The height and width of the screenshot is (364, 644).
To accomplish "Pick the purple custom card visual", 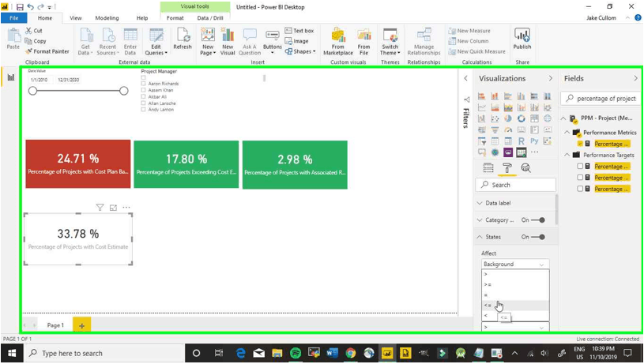I will (x=508, y=152).
